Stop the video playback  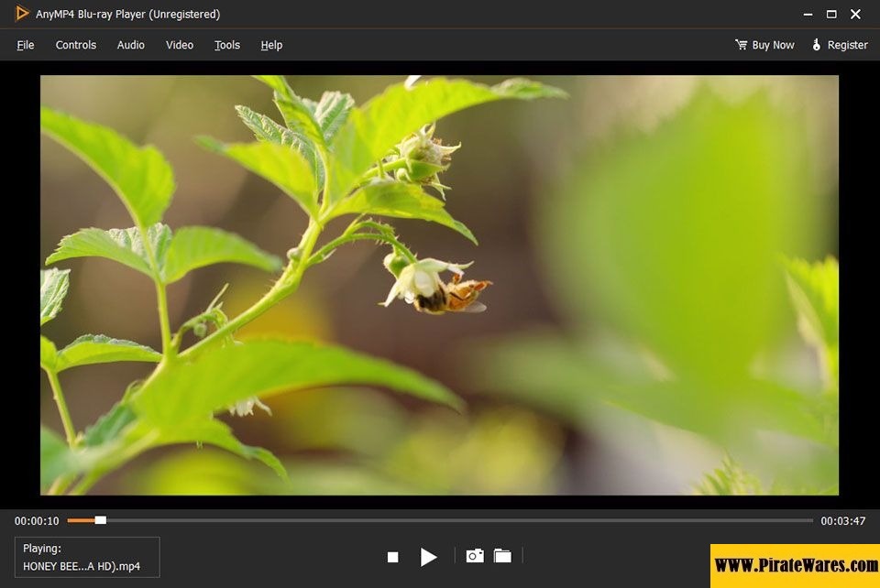[392, 557]
